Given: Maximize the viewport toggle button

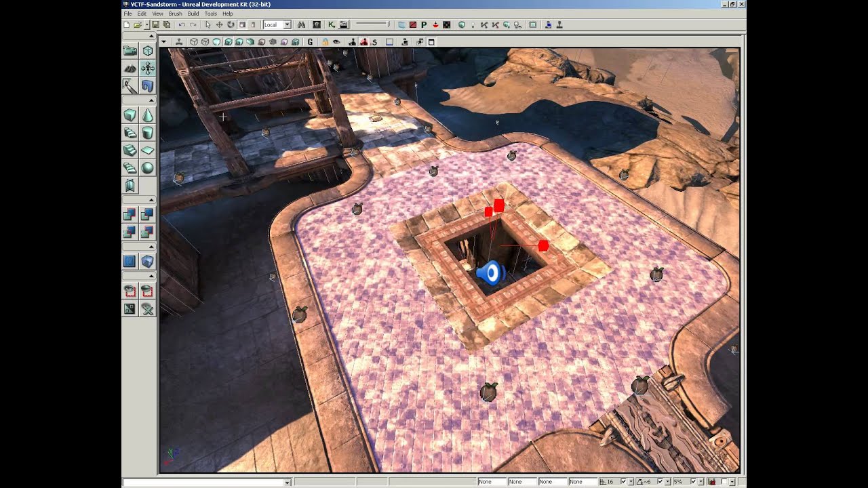Looking at the screenshot, I should click(x=431, y=42).
